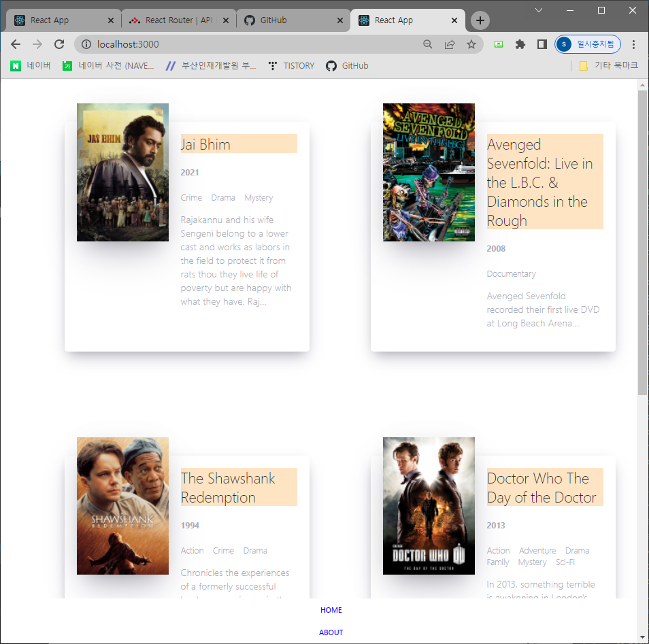Click the Shawshank Redemption poster
The width and height of the screenshot is (649, 644).
(122, 506)
